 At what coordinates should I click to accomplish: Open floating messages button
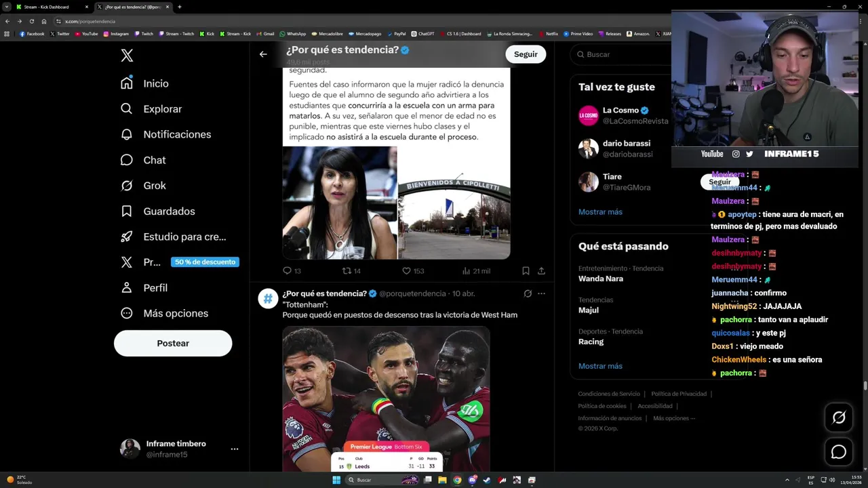[839, 451]
